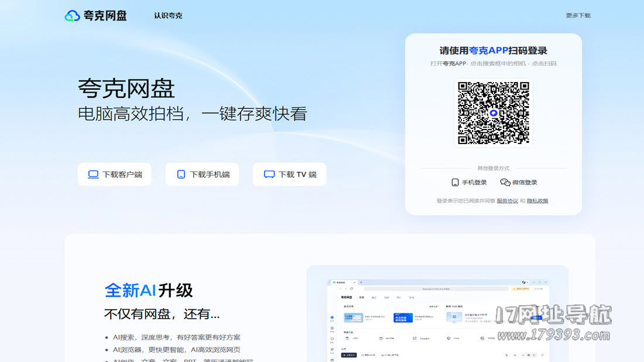The width and height of the screenshot is (644, 362).
Task: Click the TV icon in 下载 TV 端
Action: [x=269, y=174]
